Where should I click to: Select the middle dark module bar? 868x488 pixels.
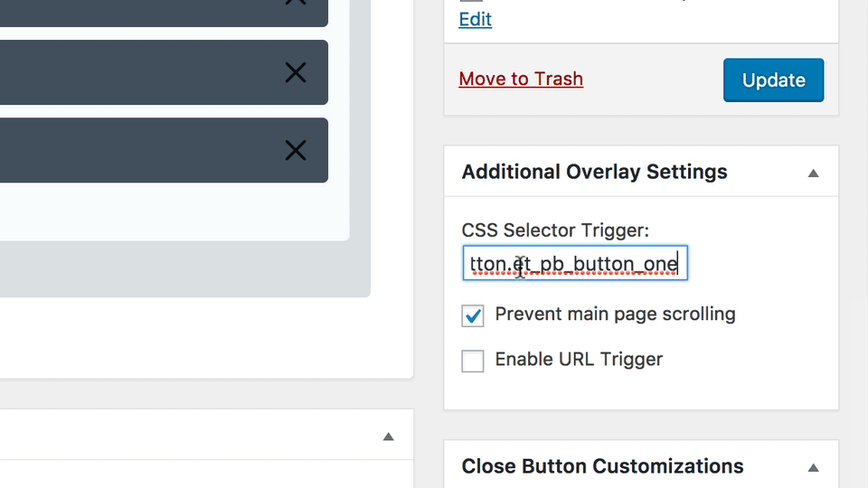click(x=136, y=72)
